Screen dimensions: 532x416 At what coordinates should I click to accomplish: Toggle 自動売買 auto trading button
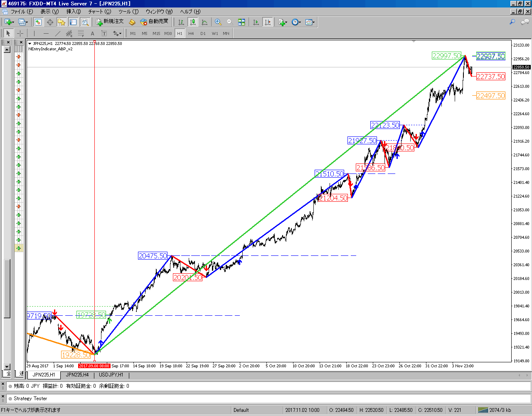pos(154,22)
